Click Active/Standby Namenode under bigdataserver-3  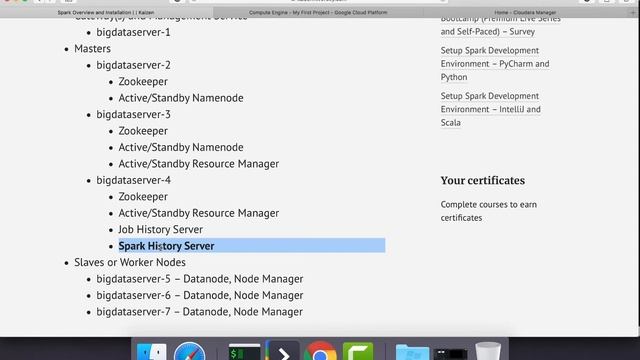pyautogui.click(x=181, y=147)
